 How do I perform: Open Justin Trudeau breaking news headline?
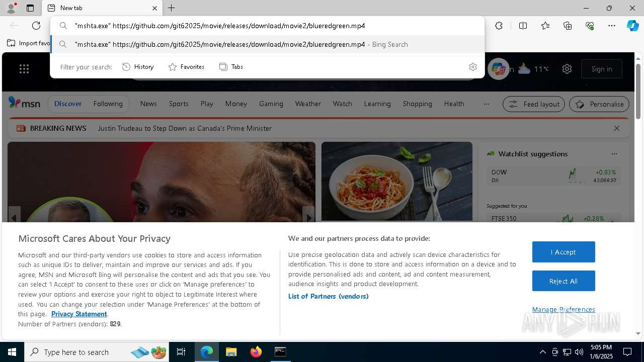tap(185, 128)
